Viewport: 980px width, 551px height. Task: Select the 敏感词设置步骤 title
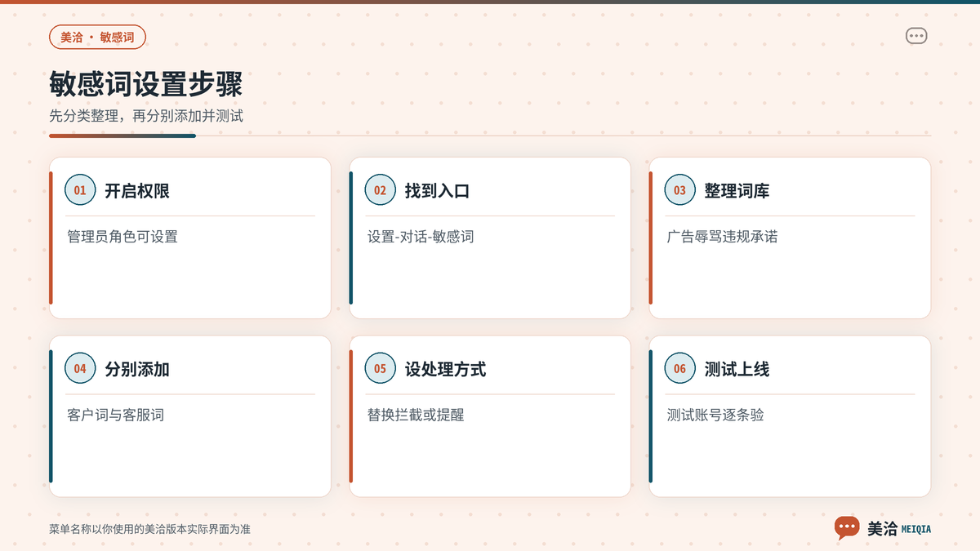coord(145,85)
